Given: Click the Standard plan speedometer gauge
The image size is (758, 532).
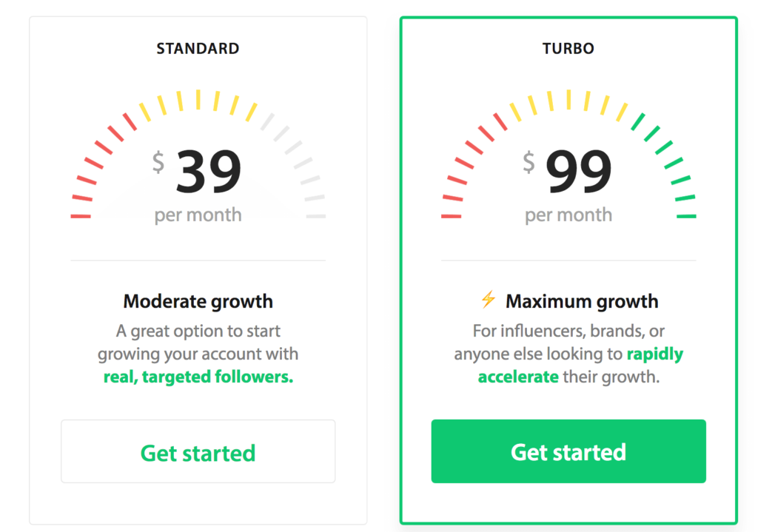Looking at the screenshot, I should pyautogui.click(x=198, y=154).
